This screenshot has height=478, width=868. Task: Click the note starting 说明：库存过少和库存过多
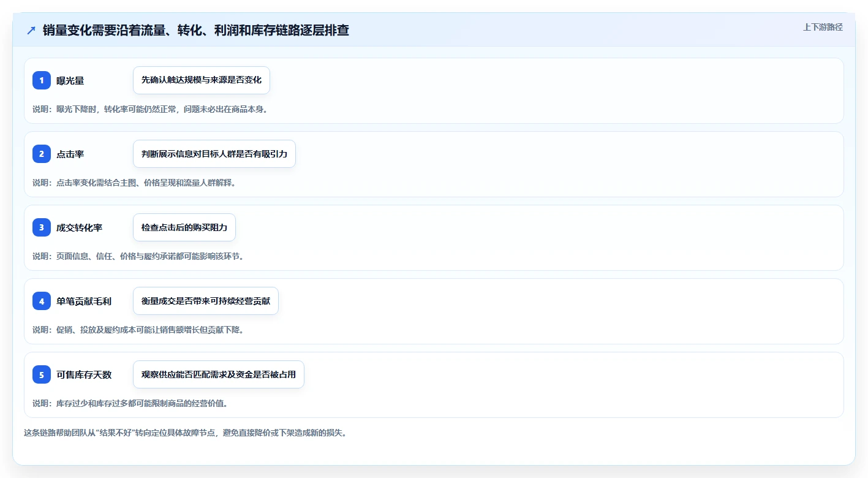(x=130, y=403)
